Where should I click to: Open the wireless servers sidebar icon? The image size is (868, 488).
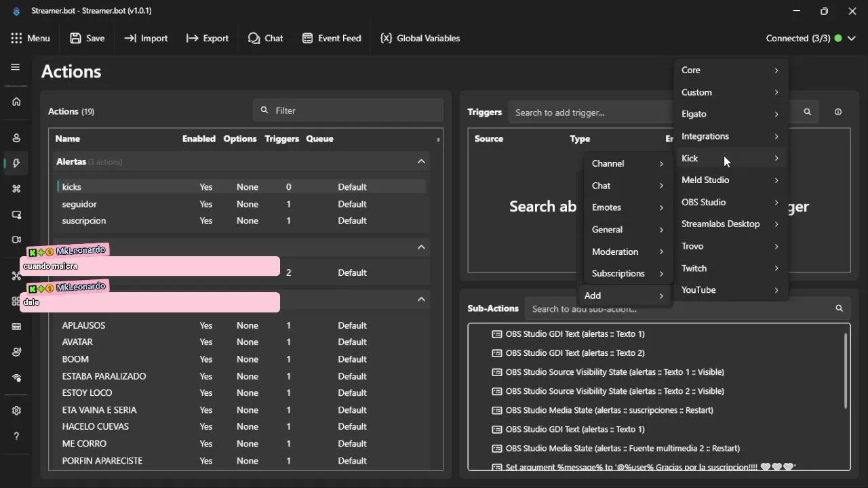[16, 378]
